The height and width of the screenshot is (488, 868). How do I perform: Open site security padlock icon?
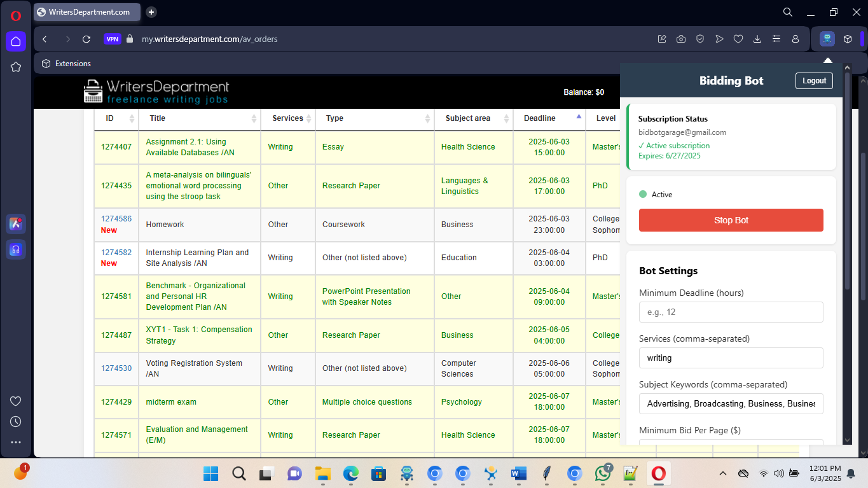130,39
